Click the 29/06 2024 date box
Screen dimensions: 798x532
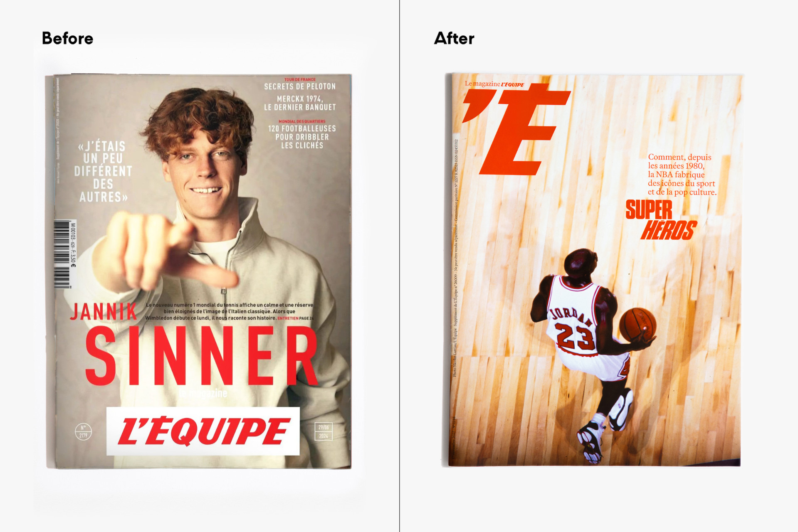pos(324,431)
